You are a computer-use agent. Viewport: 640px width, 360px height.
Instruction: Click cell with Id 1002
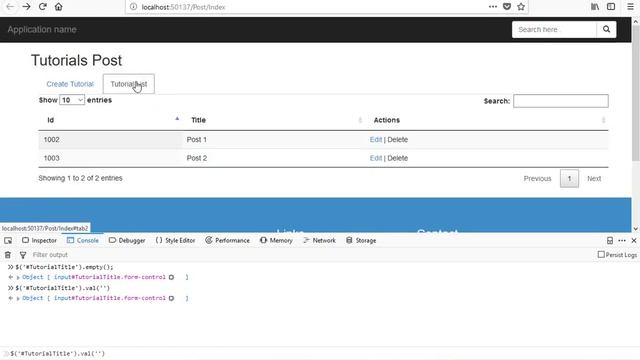click(x=110, y=140)
